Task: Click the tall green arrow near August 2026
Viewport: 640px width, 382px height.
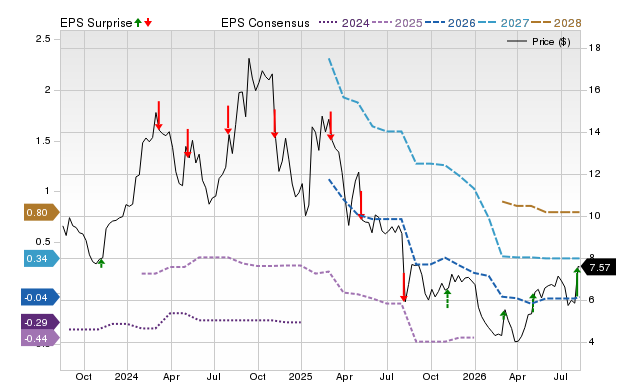Action: pos(577,282)
